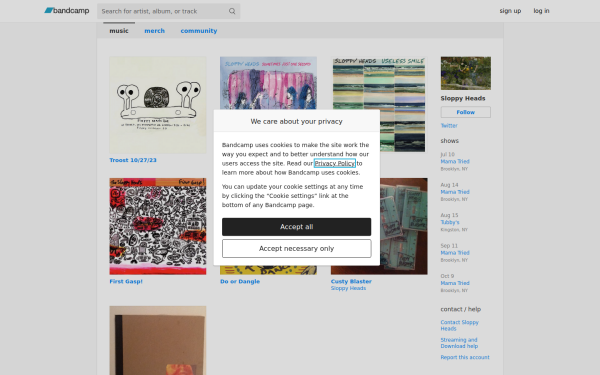Open the Custy Blaster cassette cover
The image size is (600, 375).
pyautogui.click(x=404, y=226)
